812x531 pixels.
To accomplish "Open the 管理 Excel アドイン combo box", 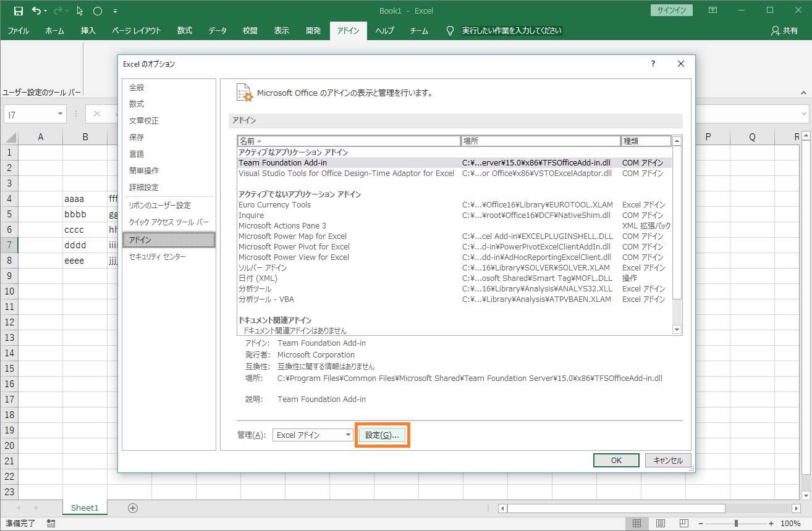I will [313, 435].
